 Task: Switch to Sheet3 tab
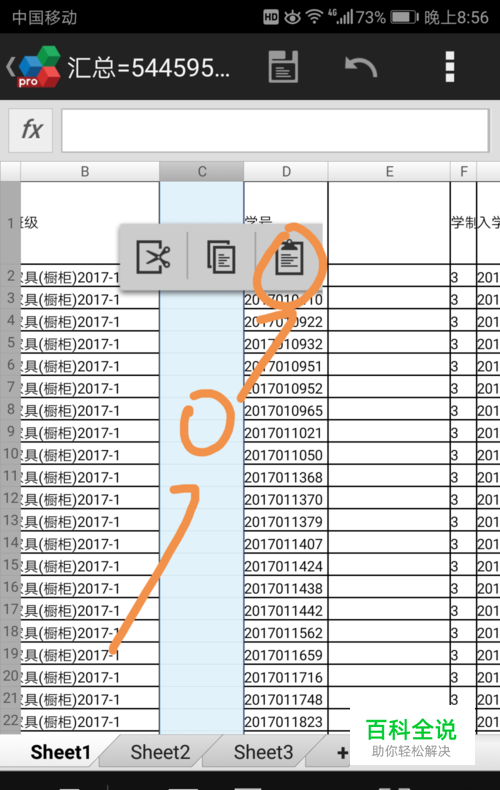coord(263,752)
